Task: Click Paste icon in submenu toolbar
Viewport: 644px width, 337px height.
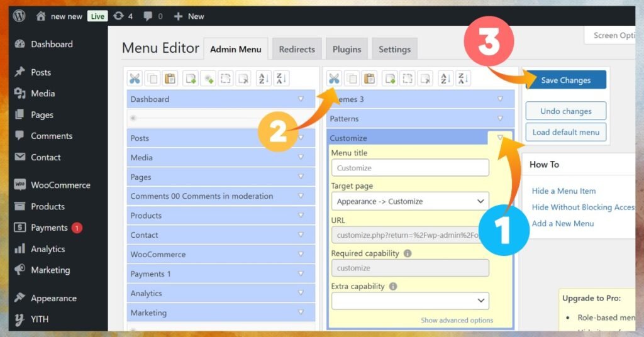Action: (370, 79)
